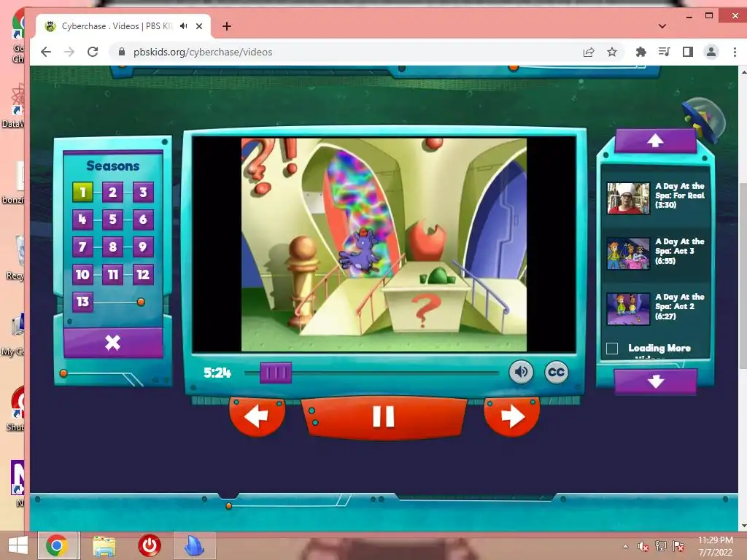The height and width of the screenshot is (560, 747).
Task: Open A Day At the Spa: For Real thumbnail
Action: pos(628,198)
